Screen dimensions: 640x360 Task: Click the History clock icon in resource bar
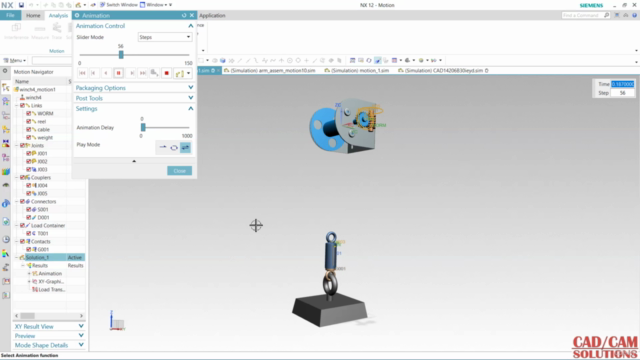coord(6,240)
